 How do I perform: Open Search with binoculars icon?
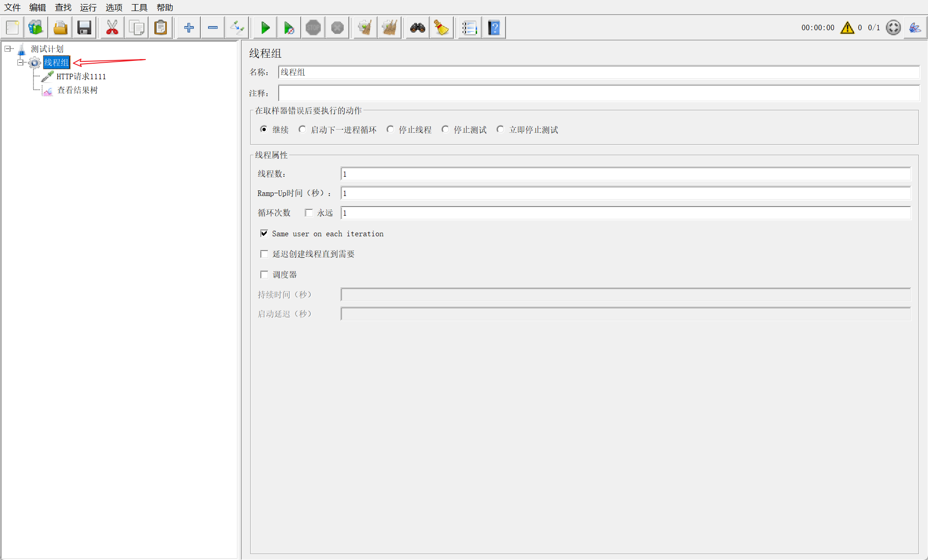pos(417,27)
